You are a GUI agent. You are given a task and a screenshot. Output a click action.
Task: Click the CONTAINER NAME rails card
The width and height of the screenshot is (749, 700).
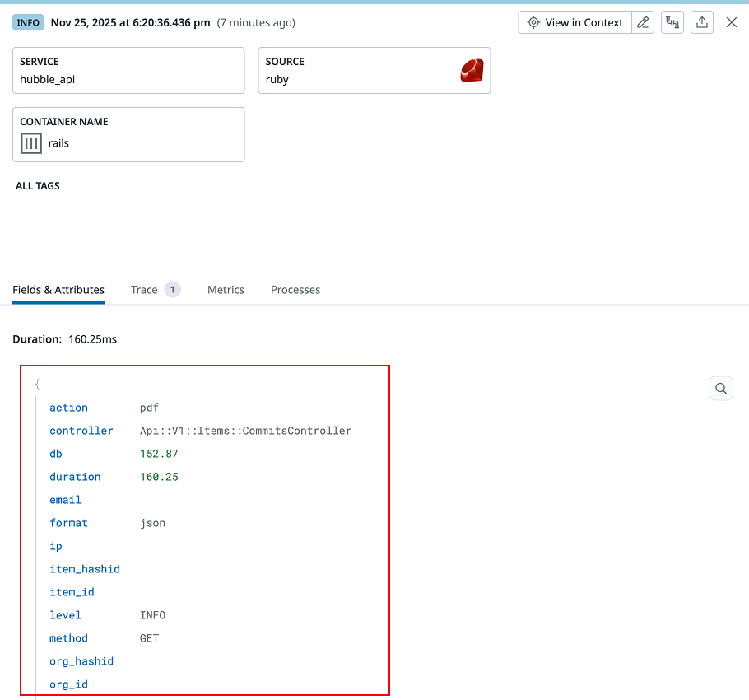tap(128, 135)
